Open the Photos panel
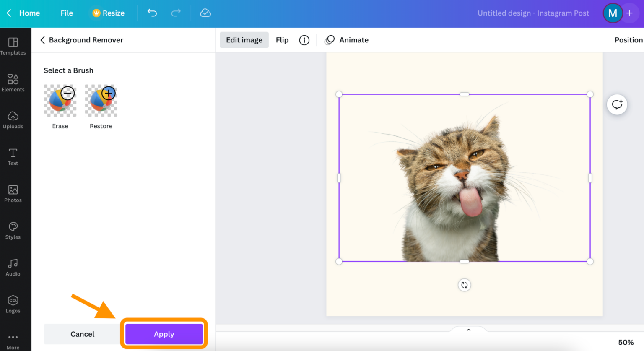Screen dimensions: 644x351 click(13, 194)
